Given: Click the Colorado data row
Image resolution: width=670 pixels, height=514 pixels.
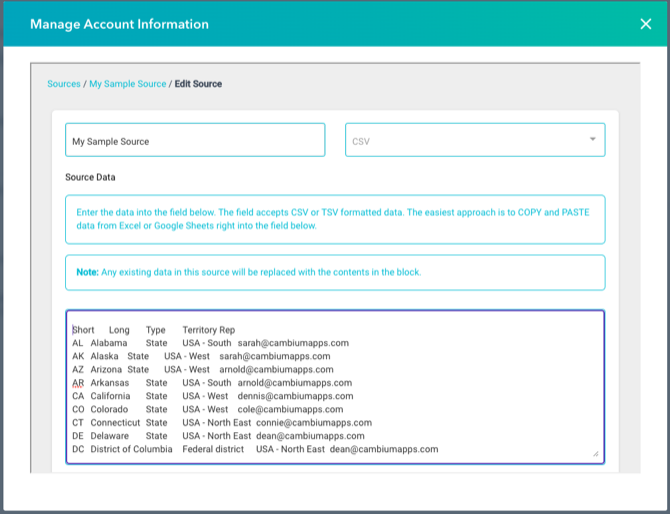Looking at the screenshot, I should [x=207, y=409].
